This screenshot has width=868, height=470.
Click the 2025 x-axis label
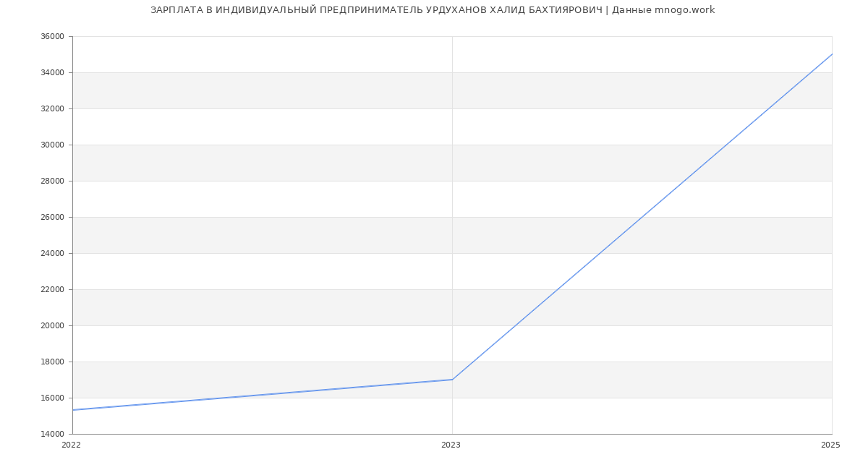(830, 445)
